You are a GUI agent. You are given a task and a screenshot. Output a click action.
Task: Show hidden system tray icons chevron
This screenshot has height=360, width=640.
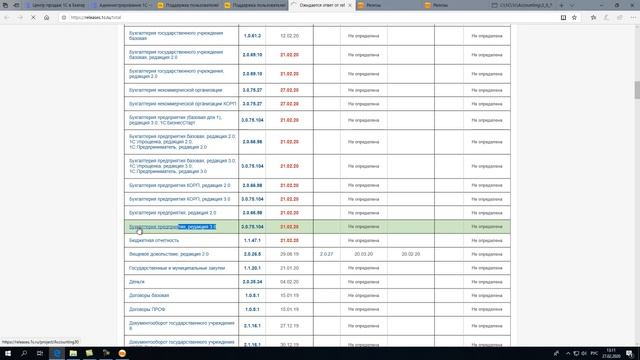(568, 353)
